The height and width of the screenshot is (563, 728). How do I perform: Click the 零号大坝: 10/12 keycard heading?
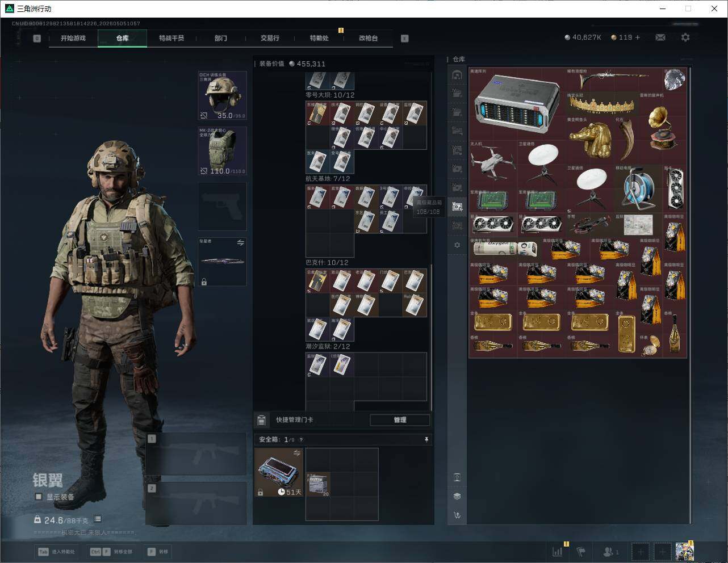(x=330, y=95)
